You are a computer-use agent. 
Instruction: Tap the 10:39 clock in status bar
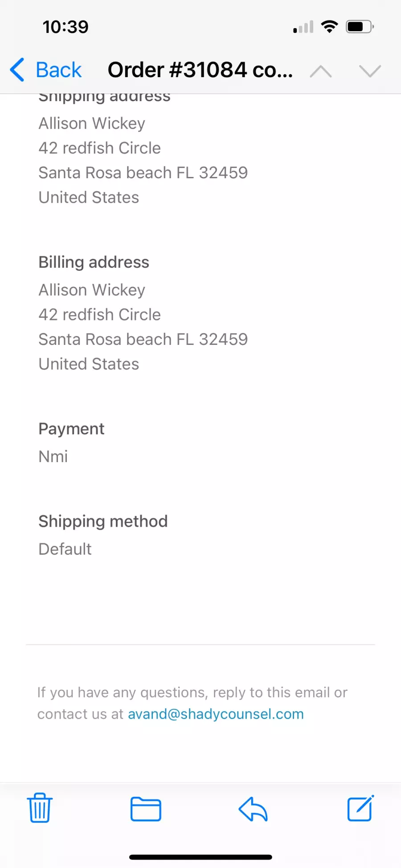pyautogui.click(x=65, y=27)
